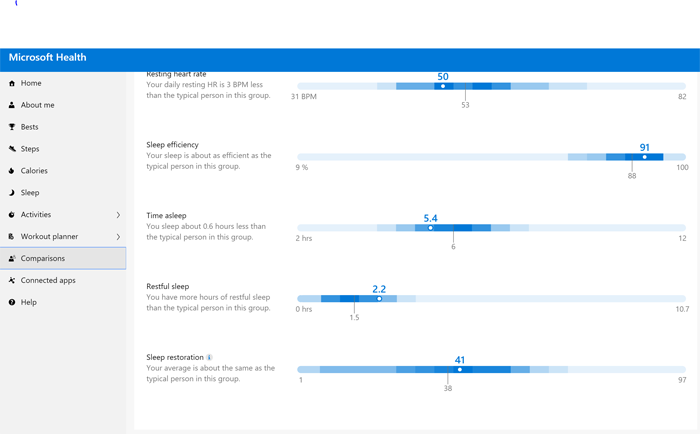700x434 pixels.
Task: Click the Steps footprint icon
Action: 12,149
